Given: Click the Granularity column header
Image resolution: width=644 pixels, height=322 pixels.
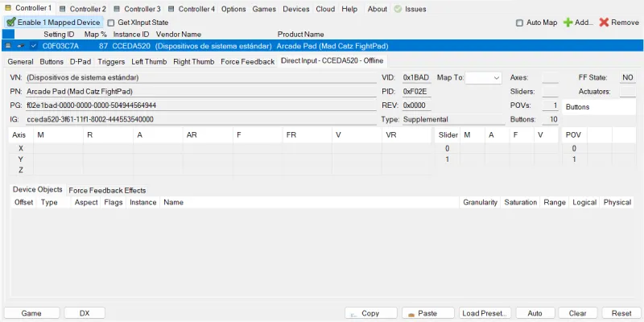Looking at the screenshot, I should click(480, 202).
